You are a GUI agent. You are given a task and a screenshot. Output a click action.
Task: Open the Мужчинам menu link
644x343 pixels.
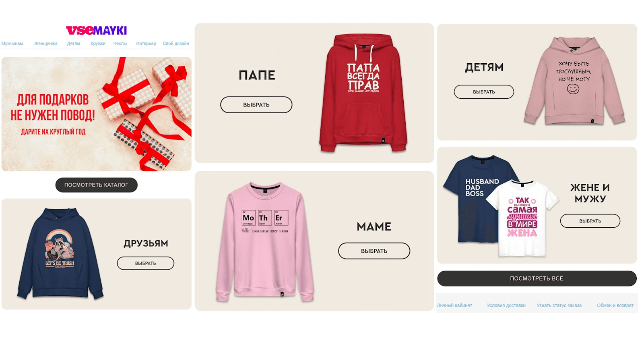(x=12, y=44)
